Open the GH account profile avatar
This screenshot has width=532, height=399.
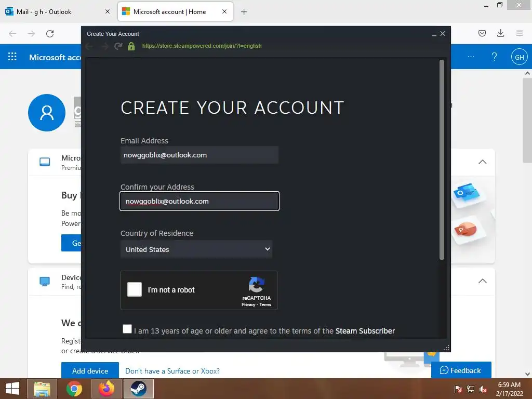[520, 57]
